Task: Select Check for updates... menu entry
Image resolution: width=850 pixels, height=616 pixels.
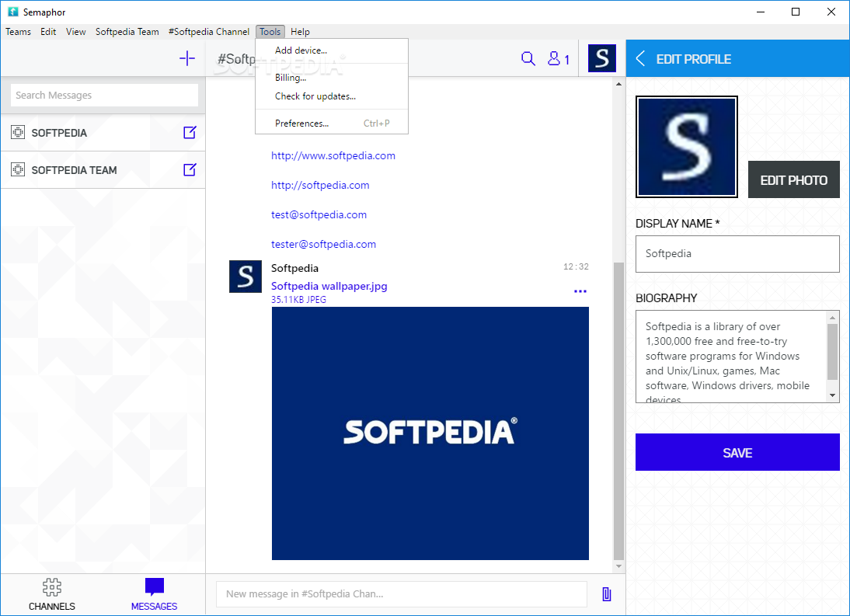Action: point(332,96)
